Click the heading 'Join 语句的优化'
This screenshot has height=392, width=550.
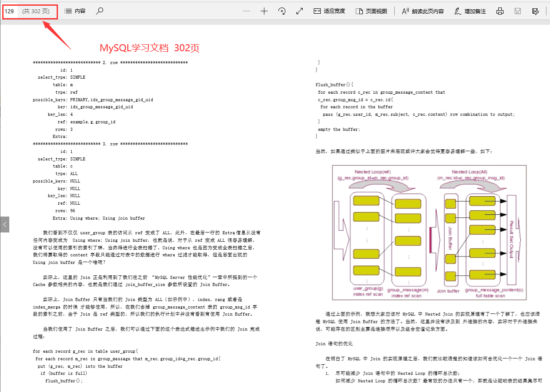(334, 343)
